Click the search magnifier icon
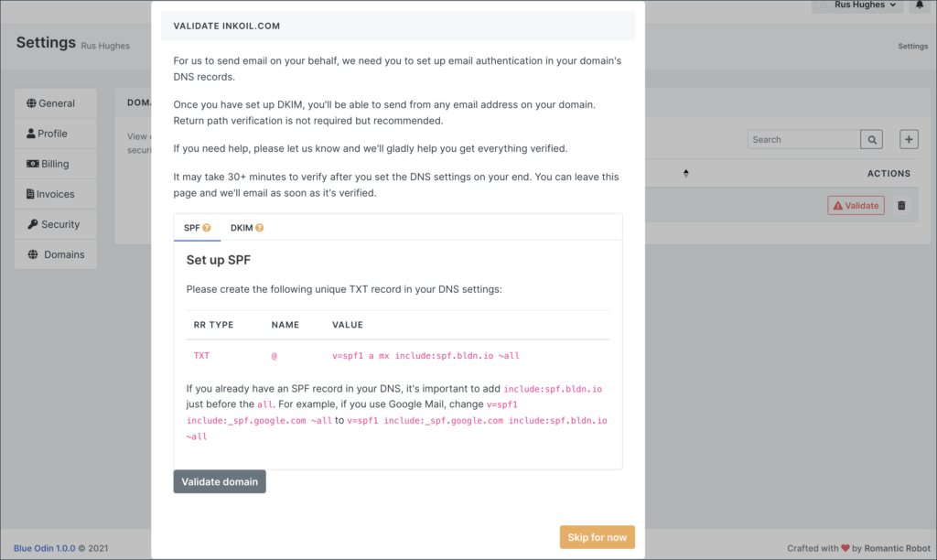Viewport: 937px width, 560px height. [871, 138]
